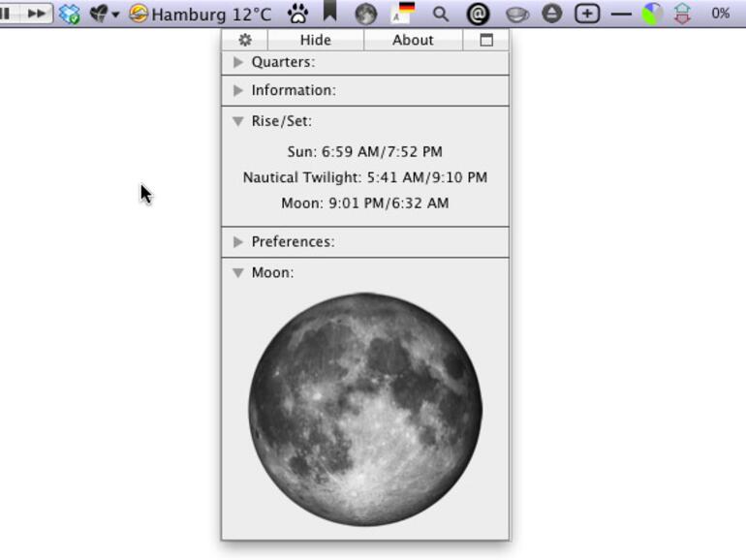Image resolution: width=746 pixels, height=560 pixels.
Task: Click the paw print menu bar icon
Action: (298, 14)
